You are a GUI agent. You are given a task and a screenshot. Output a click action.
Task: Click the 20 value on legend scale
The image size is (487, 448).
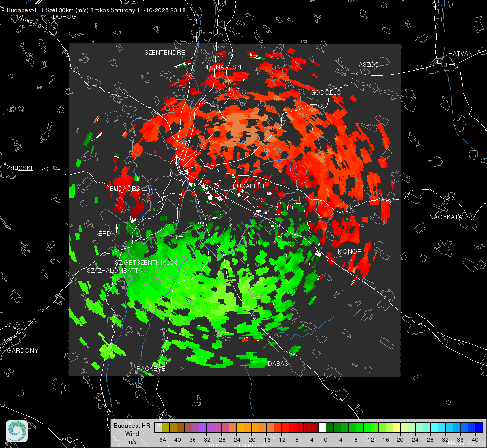(400, 440)
